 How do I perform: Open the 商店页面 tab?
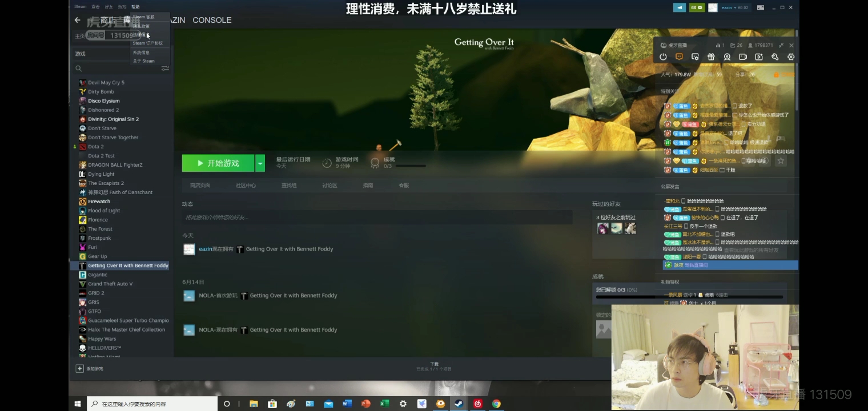[200, 186]
